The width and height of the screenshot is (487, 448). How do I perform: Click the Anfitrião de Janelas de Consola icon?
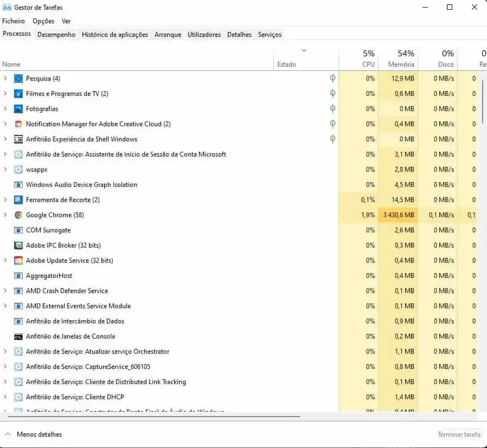18,336
